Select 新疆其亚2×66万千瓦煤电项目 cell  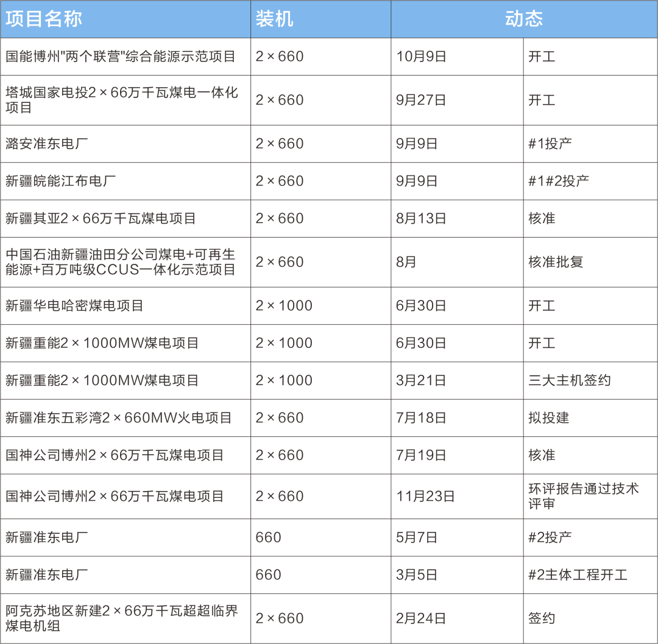[x=126, y=219]
